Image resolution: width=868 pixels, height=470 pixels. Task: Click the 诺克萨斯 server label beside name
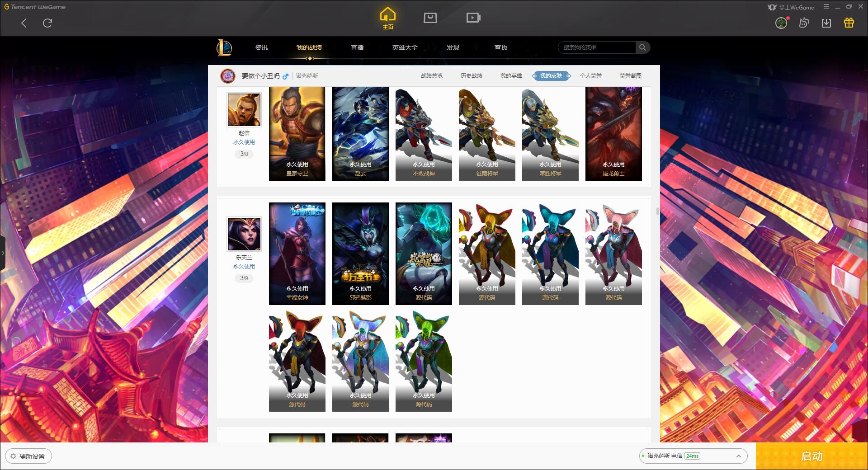[x=307, y=76]
